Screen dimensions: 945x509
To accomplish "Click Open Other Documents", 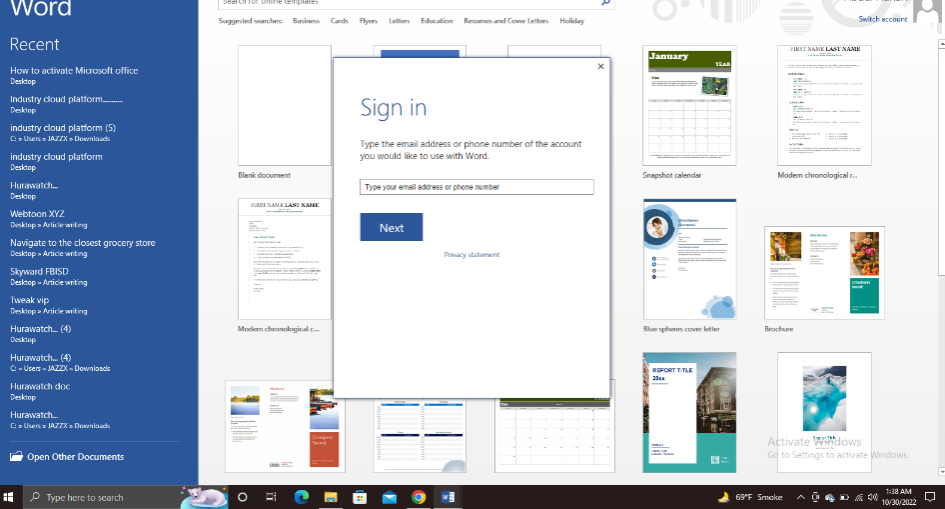I will coord(75,457).
